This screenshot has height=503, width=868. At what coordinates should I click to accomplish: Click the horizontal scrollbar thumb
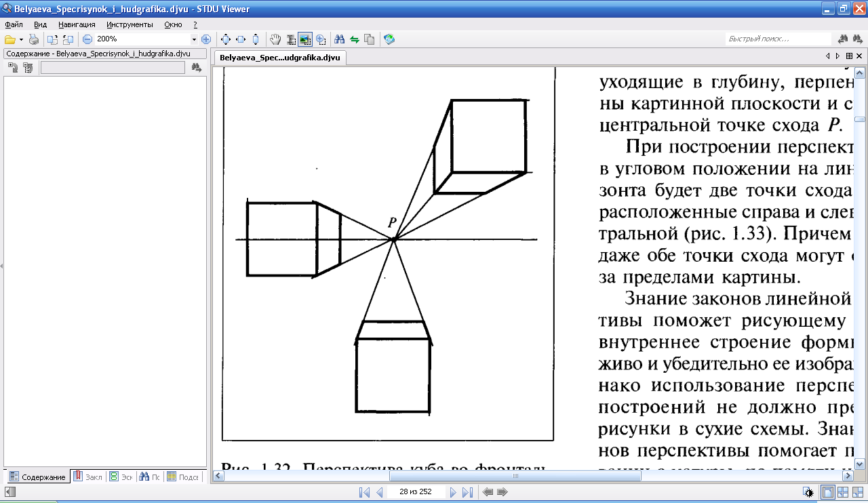coord(514,476)
